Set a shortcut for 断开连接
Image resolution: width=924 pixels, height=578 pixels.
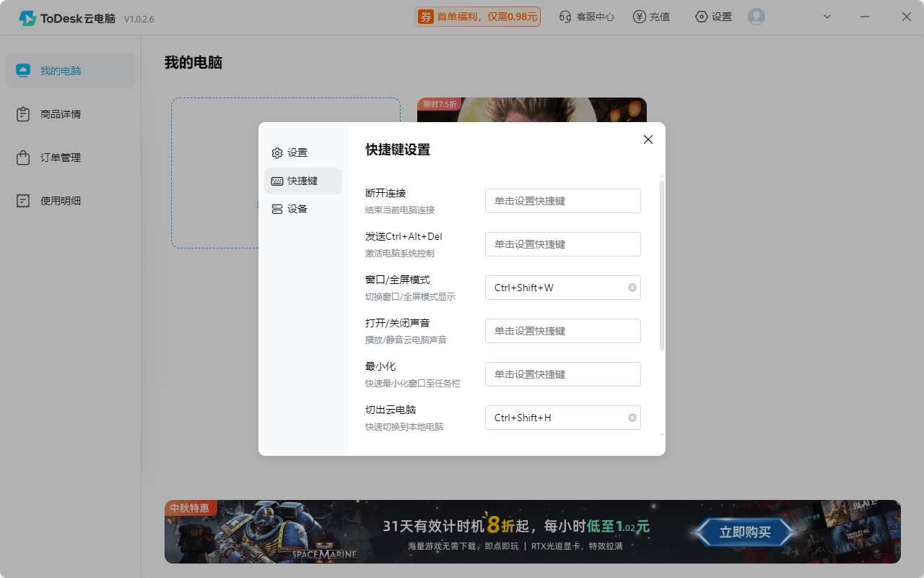pos(562,200)
